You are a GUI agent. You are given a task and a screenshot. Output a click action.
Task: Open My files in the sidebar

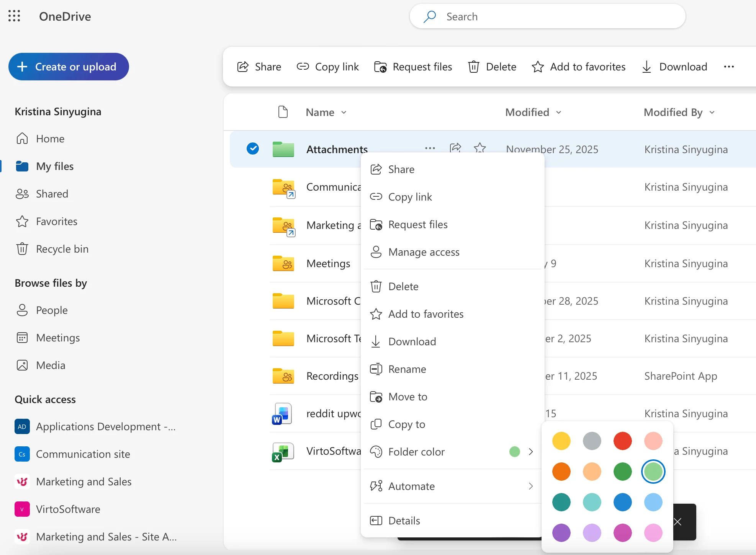(44, 166)
